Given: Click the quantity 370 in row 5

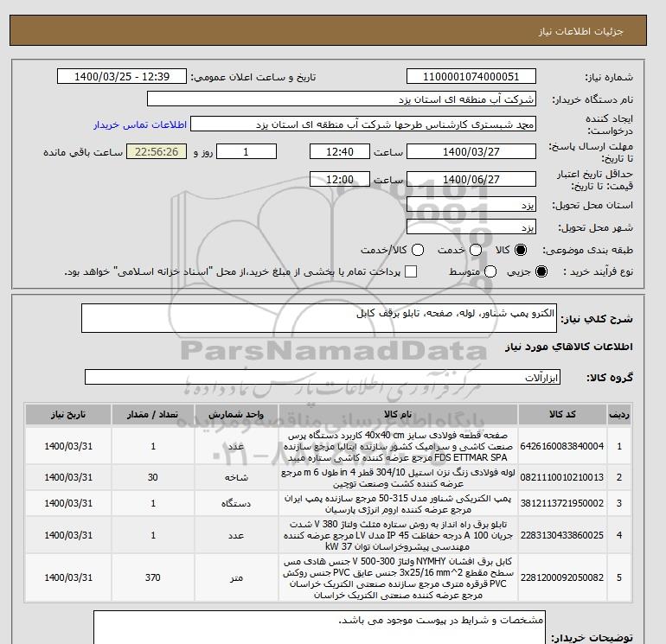Looking at the screenshot, I should tap(153, 577).
